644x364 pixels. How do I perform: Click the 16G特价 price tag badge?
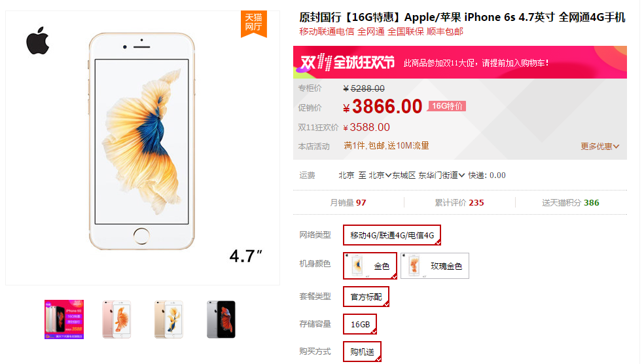pyautogui.click(x=447, y=106)
